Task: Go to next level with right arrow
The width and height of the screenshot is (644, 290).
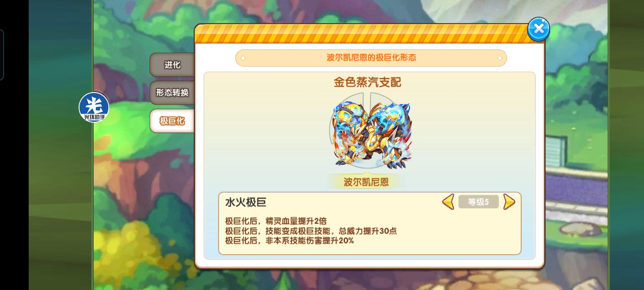Action: click(x=509, y=202)
